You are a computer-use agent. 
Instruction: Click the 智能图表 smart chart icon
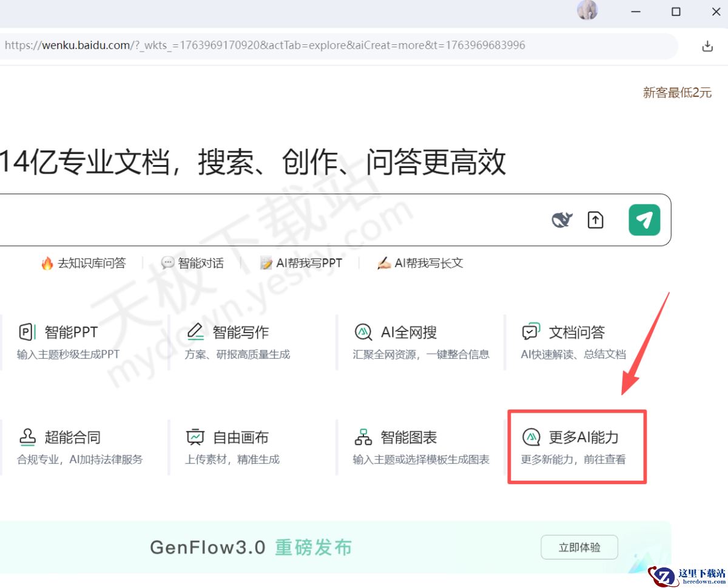coord(363,436)
